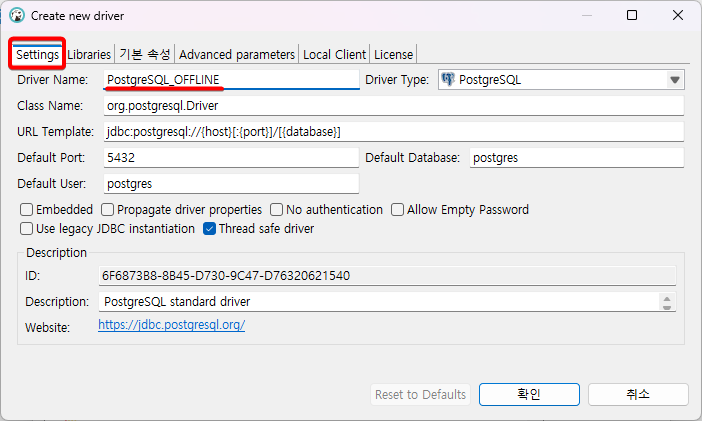Screen dimensions: 702x421
Task: Click the Driver Name input field
Action: (x=231, y=80)
